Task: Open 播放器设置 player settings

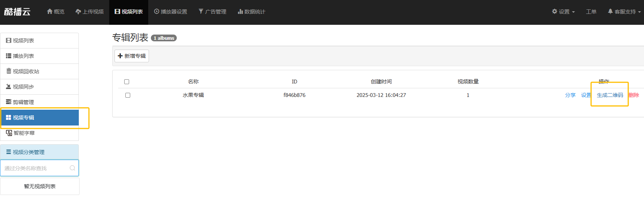Action: tap(170, 12)
